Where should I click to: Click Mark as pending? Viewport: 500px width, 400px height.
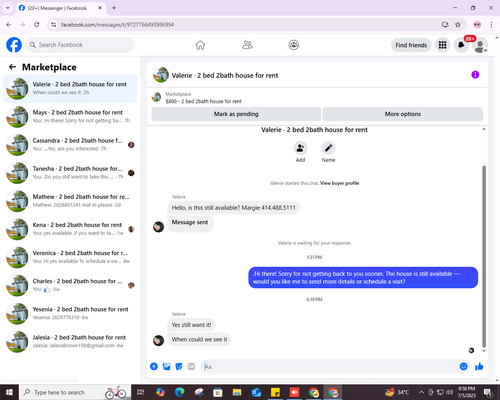(236, 114)
